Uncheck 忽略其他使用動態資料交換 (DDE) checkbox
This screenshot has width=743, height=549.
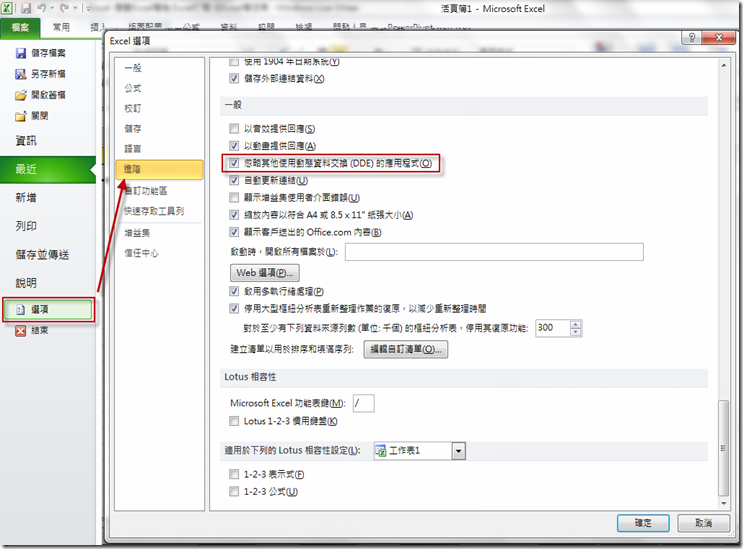coord(234,163)
